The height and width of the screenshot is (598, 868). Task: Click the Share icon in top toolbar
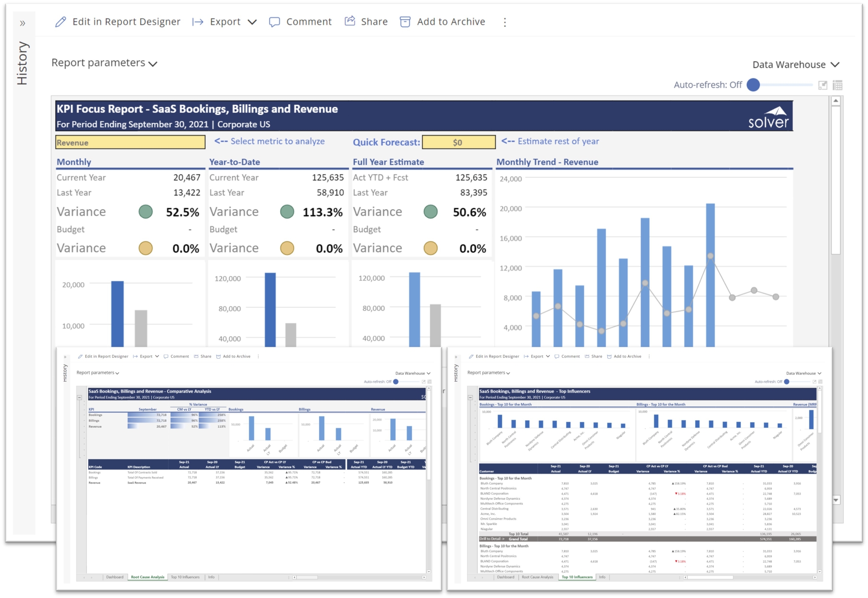click(350, 21)
